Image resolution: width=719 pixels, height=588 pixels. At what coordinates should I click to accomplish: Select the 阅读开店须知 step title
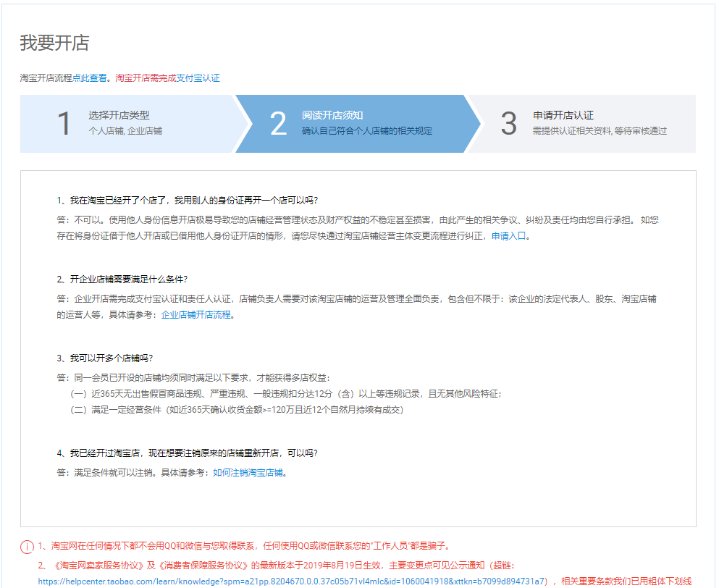coord(332,116)
